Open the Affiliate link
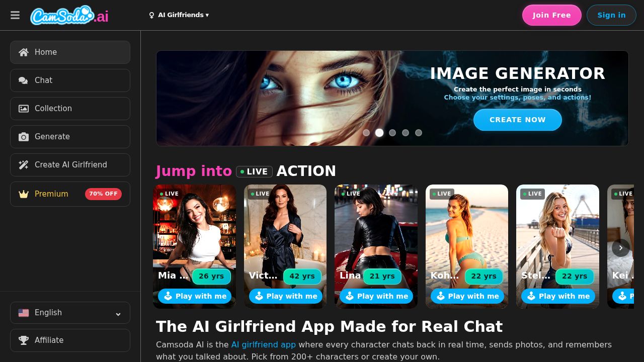Screen dimensions: 644x362 pyautogui.click(x=70, y=340)
